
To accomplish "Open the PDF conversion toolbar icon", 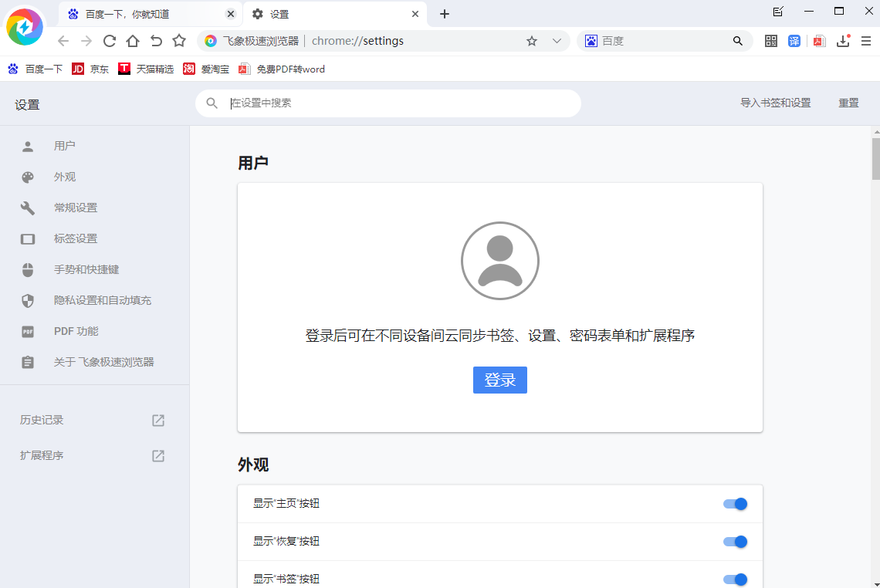I will click(817, 41).
